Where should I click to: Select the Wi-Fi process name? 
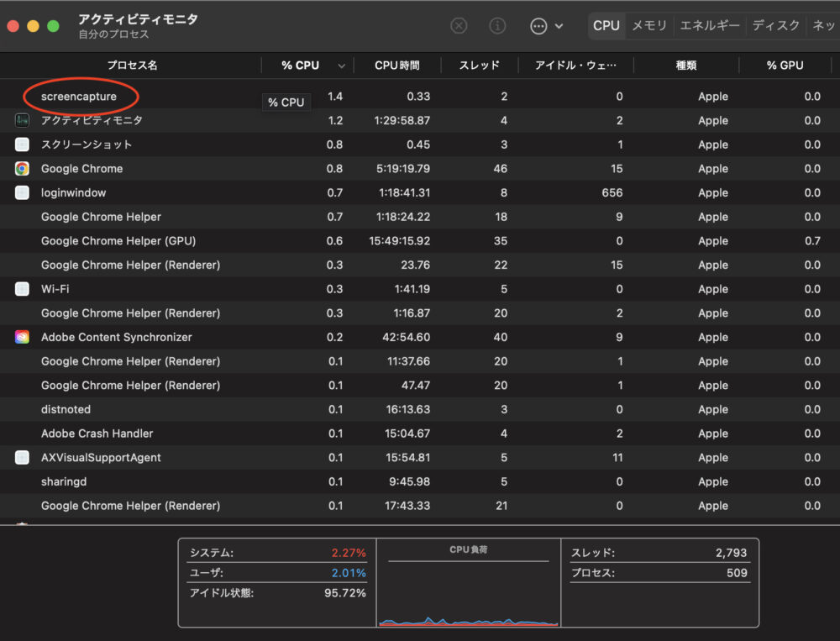click(55, 289)
